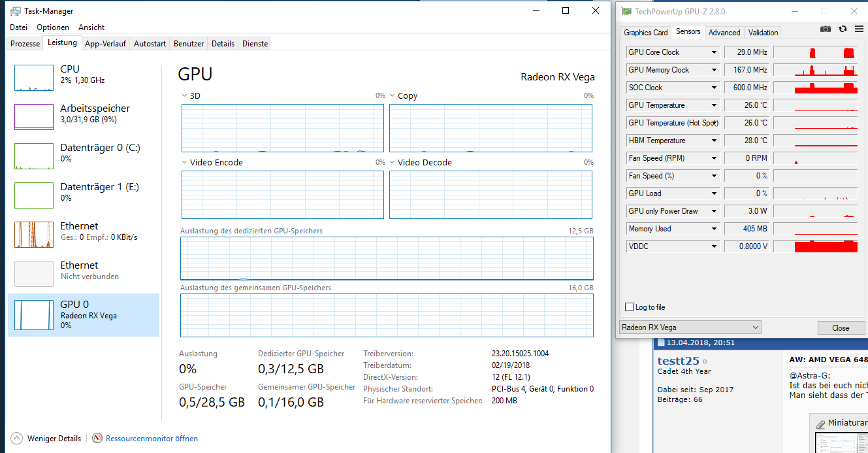Click the Ressourcenmonitor icon
Viewport: 868px width, 453px height.
(x=97, y=438)
